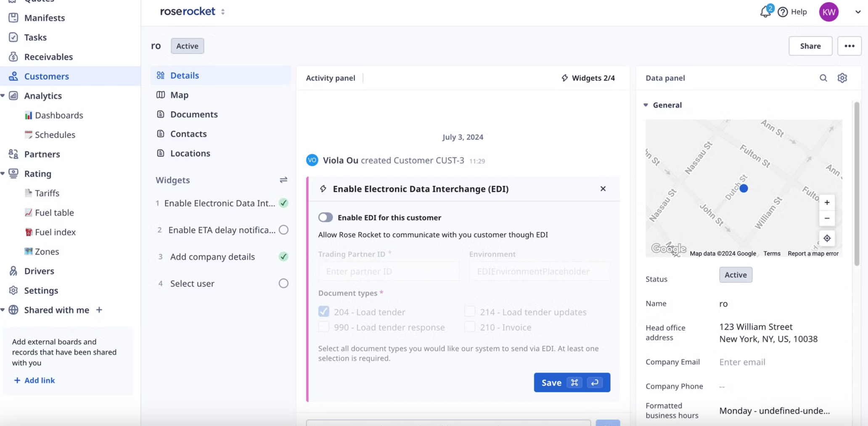Open the Receivables section
Viewport: 868px width, 426px height.
click(x=49, y=57)
